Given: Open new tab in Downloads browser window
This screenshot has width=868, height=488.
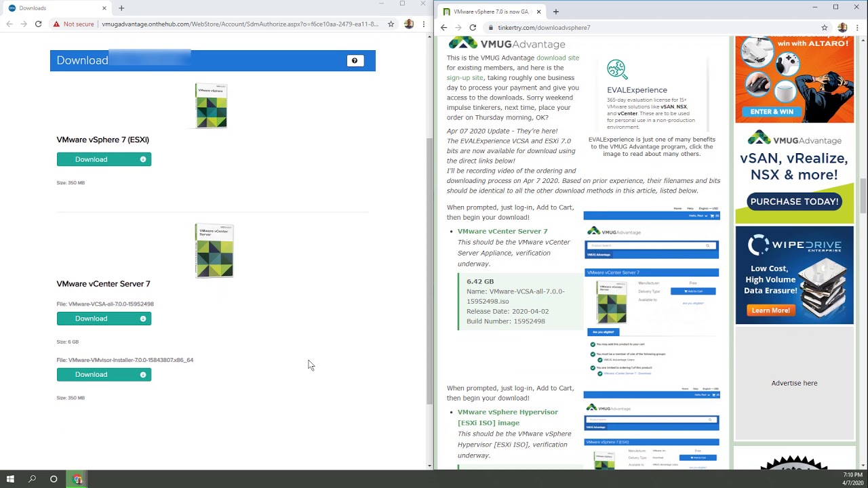Looking at the screenshot, I should 121,8.
